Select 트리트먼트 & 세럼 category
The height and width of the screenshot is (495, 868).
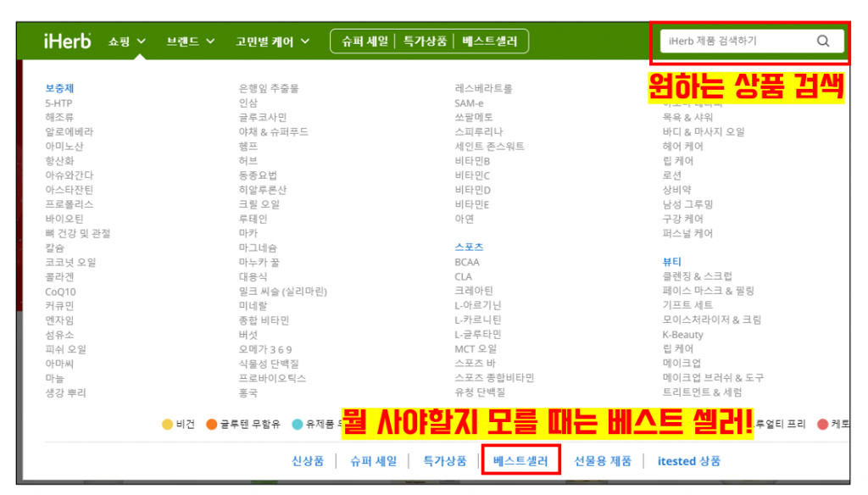(x=702, y=392)
